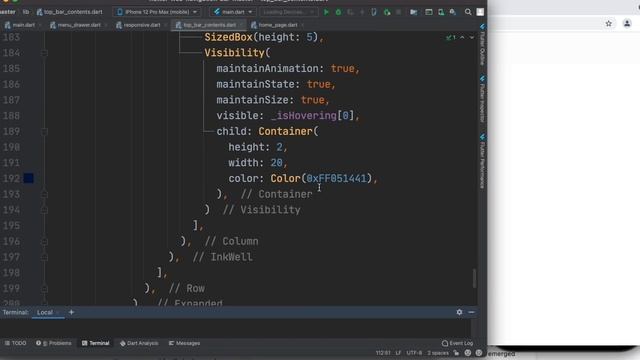The width and height of the screenshot is (640, 360).
Task: Toggle fold marker at line 199 Row
Action: pyautogui.click(x=44, y=289)
